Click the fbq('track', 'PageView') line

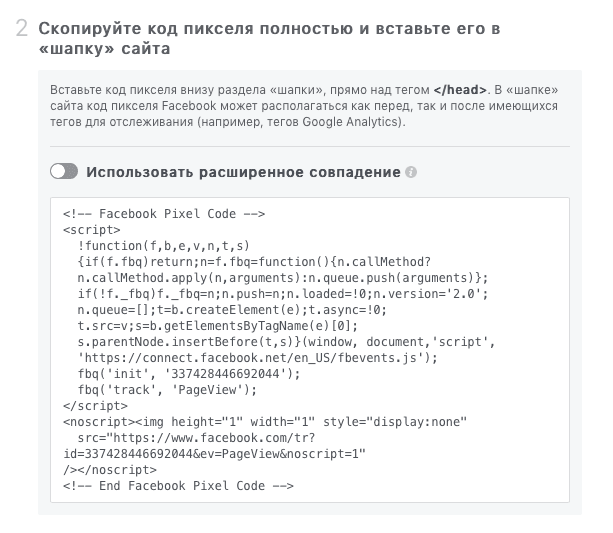coord(167,390)
